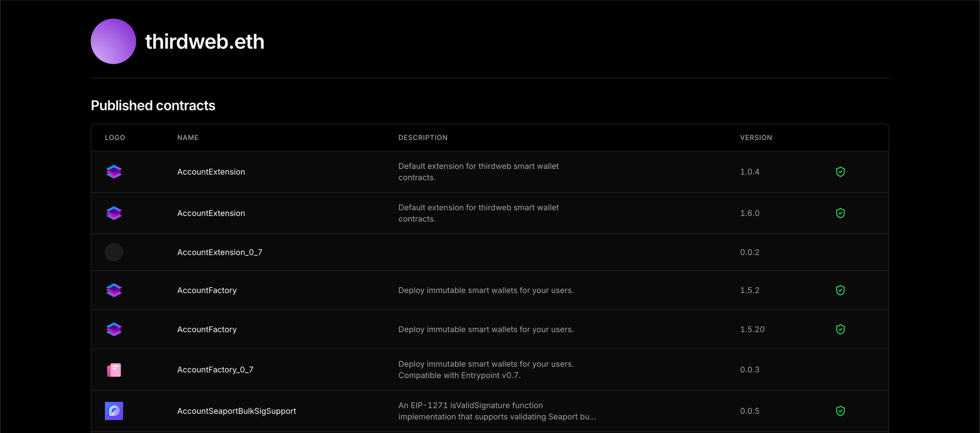
Task: Click the AccountExtension_0_7 placeholder logo
Action: coord(114,252)
